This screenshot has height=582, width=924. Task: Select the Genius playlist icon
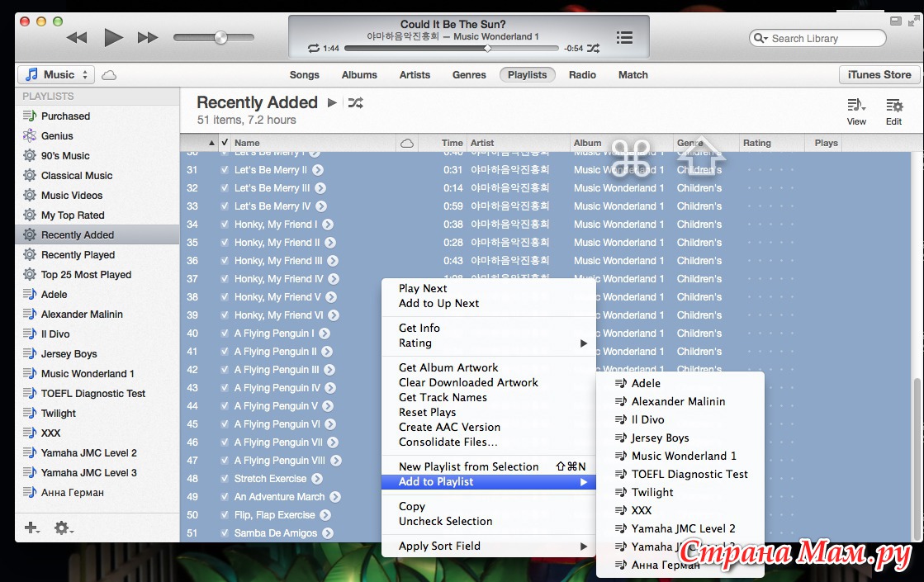tap(30, 135)
